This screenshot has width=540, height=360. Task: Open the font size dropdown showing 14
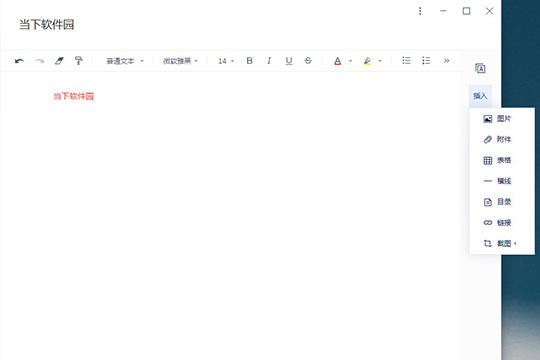226,61
